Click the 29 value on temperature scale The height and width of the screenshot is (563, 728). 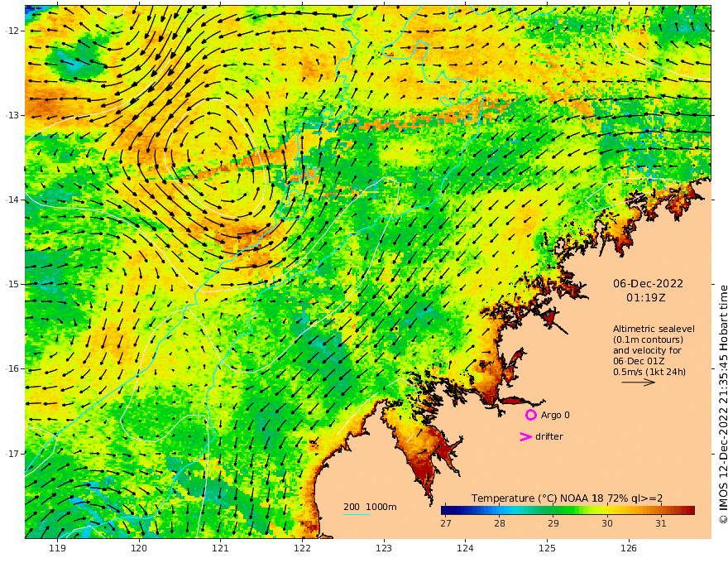(x=553, y=523)
